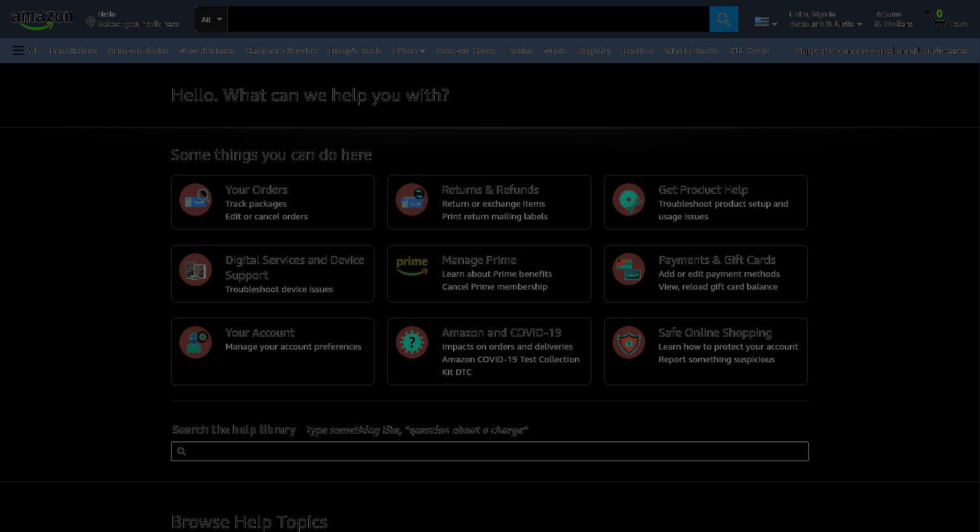Click 'Add or edit payment methods' text
The height and width of the screenshot is (532, 980).
[x=719, y=274]
